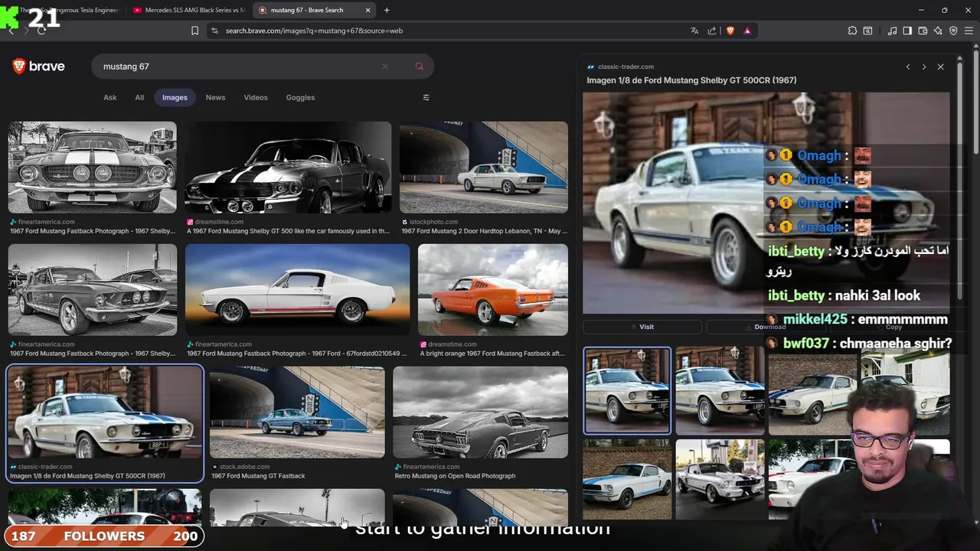
Task: Open the white Mustang Fastback side-profile thumbnail
Action: tap(297, 289)
